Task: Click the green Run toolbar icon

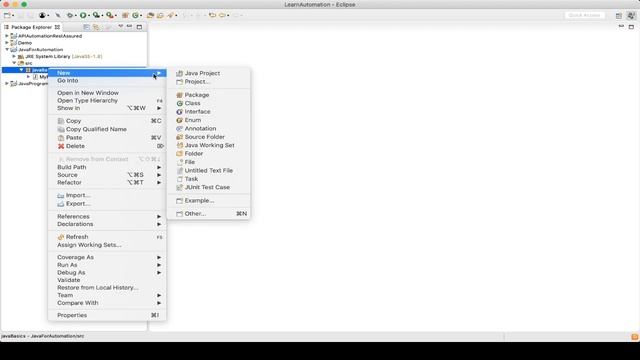Action: tap(83, 15)
